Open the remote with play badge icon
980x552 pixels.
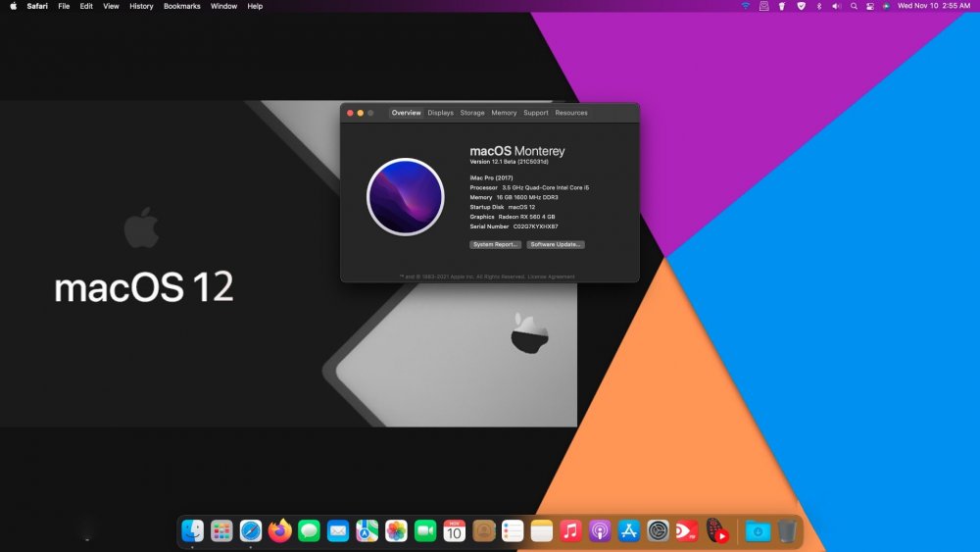coord(717,530)
